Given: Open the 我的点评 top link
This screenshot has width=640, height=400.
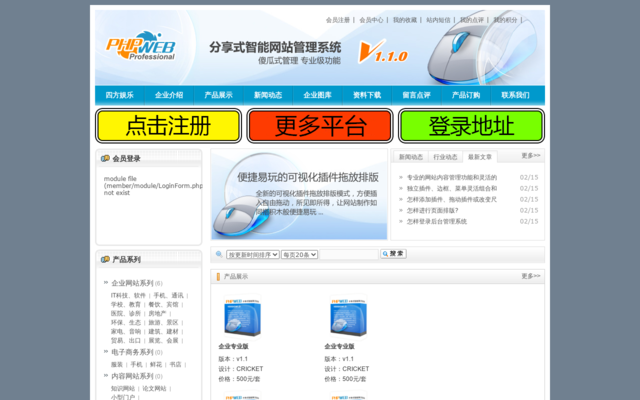Looking at the screenshot, I should [472, 20].
